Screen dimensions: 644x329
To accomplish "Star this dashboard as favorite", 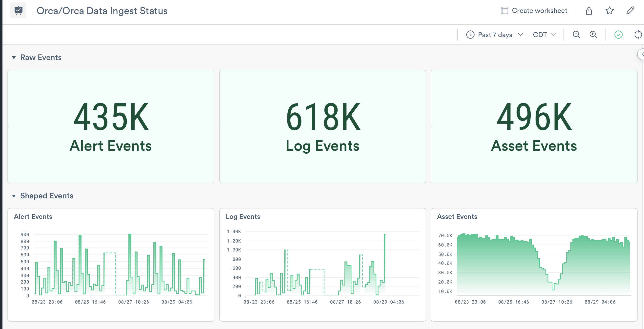I will (x=609, y=11).
